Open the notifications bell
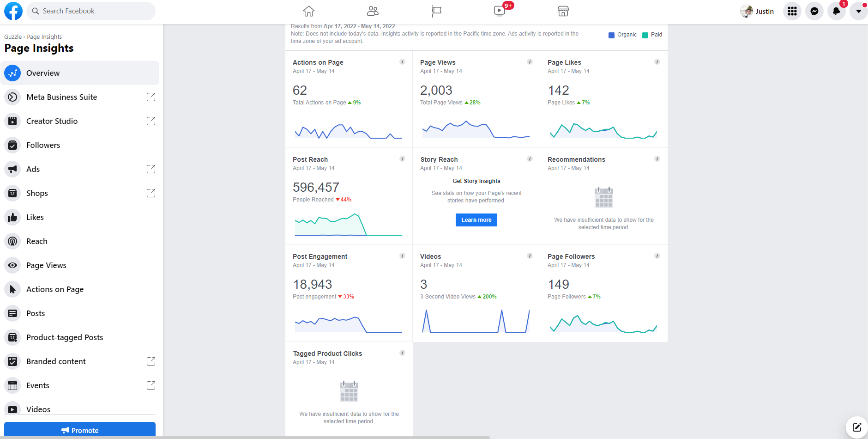 (x=836, y=12)
